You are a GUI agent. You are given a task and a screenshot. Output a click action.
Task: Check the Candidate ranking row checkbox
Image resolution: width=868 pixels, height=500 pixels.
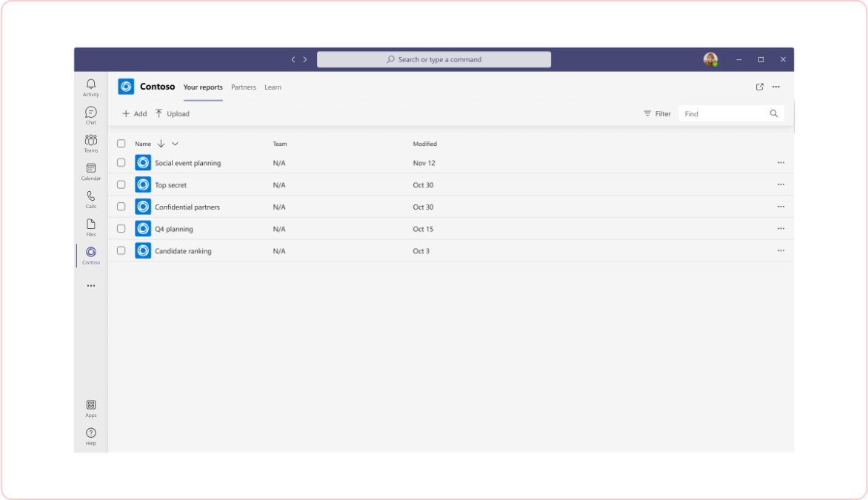point(121,251)
